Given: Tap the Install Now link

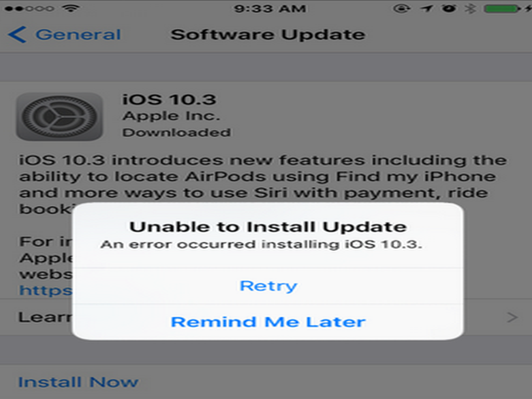Looking at the screenshot, I should pos(78,382).
